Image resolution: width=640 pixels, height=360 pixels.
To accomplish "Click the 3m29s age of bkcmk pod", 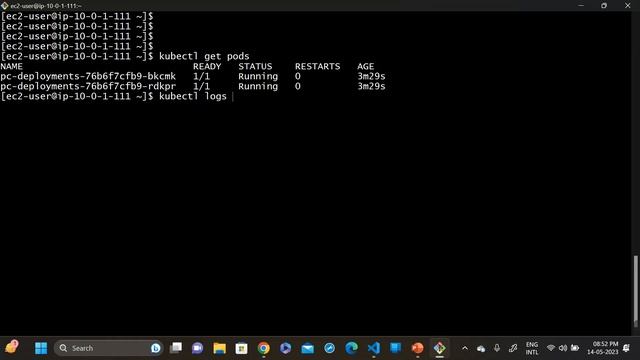I will click(x=371, y=76).
